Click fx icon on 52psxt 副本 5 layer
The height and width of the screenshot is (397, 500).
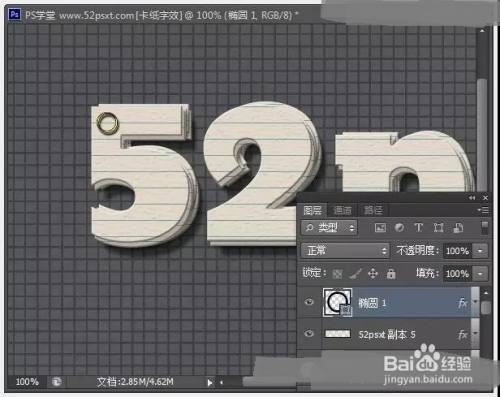click(463, 334)
